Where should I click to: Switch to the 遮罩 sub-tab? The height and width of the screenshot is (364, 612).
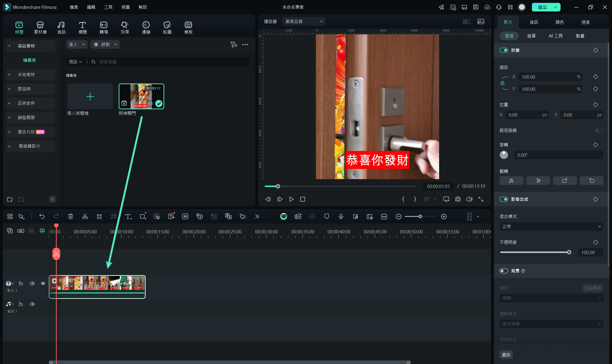(531, 36)
